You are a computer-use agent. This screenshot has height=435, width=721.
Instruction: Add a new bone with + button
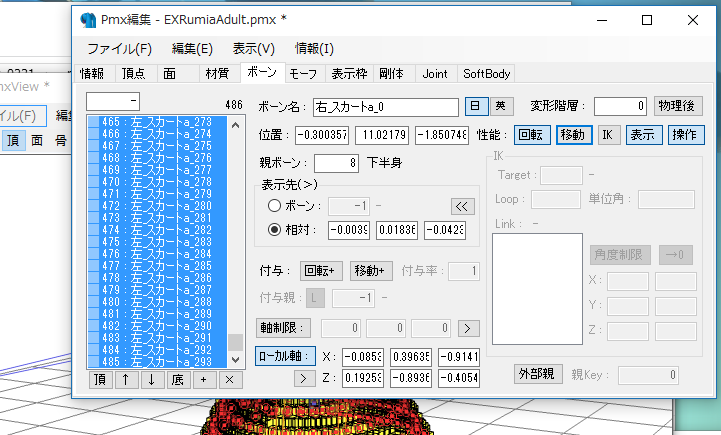click(203, 379)
